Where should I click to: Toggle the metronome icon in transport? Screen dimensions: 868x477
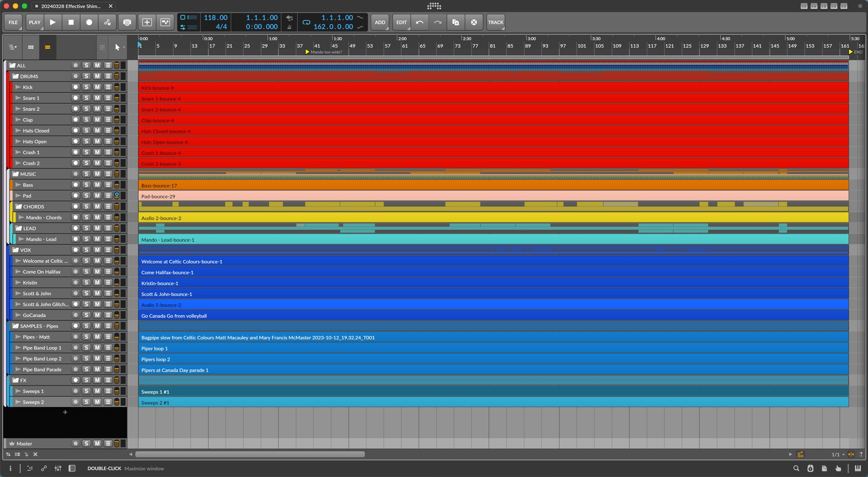(289, 27)
